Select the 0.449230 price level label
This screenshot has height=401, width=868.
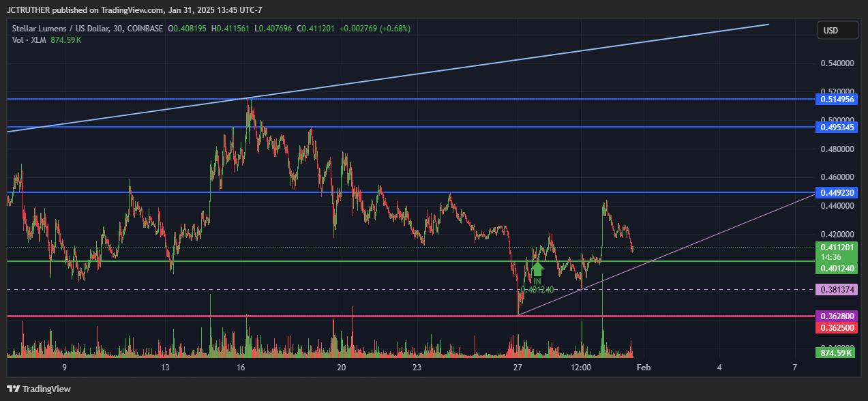coord(837,192)
